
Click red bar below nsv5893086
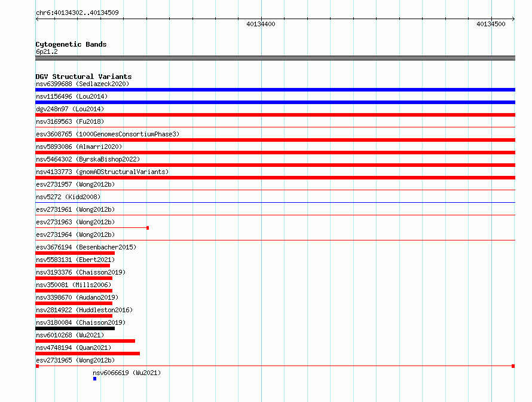pos(275,153)
